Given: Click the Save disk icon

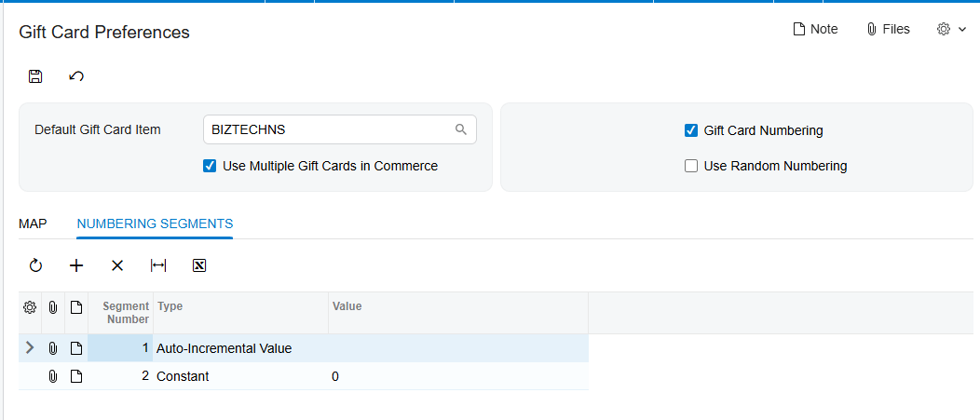Looking at the screenshot, I should pos(35,76).
